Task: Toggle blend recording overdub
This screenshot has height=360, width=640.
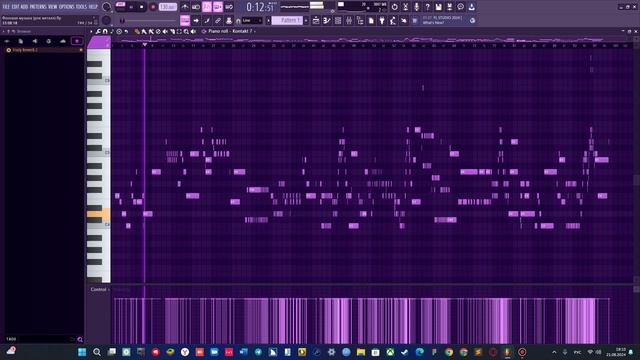Action: (218, 7)
